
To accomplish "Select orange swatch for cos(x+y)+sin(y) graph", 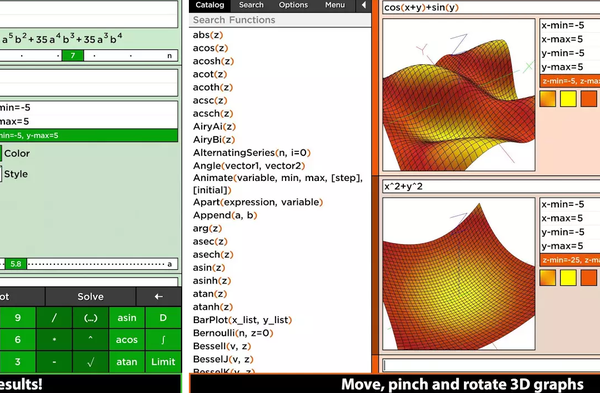I will point(589,98).
